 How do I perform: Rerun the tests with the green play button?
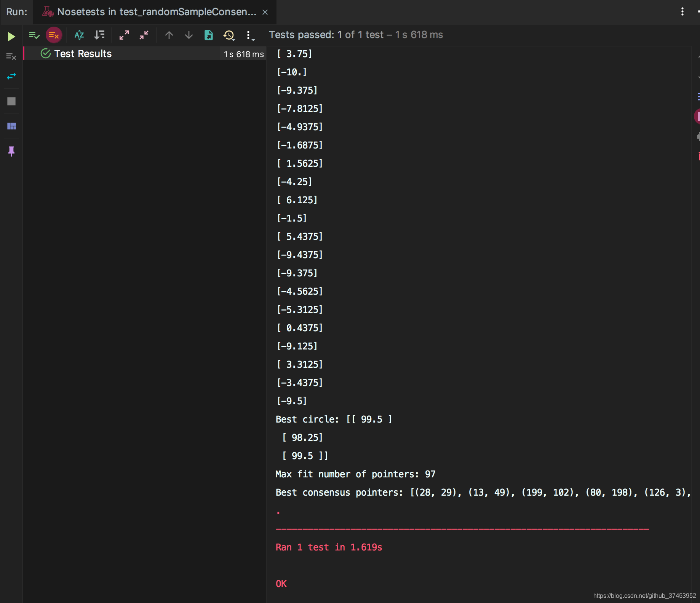(x=11, y=37)
